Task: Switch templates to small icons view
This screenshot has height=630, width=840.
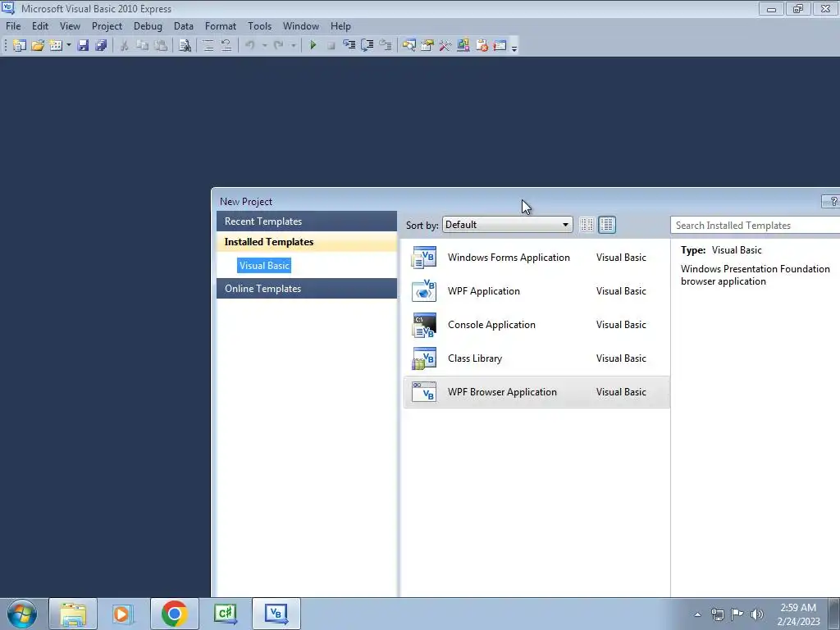Action: coord(587,225)
